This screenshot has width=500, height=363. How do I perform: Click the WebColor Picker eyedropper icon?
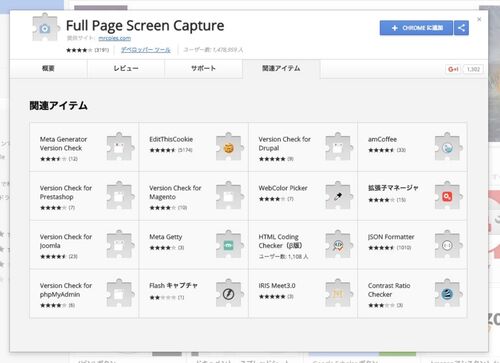coord(339,195)
